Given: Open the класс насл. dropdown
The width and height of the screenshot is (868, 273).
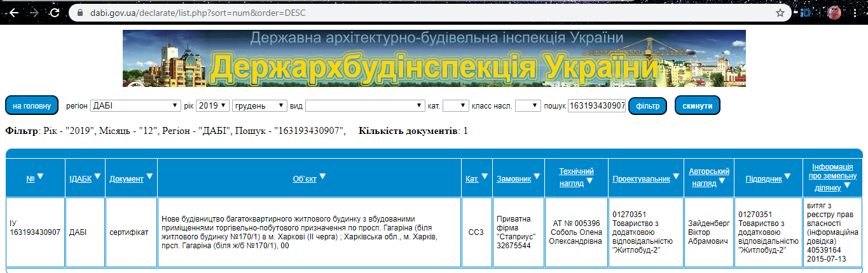Looking at the screenshot, I should (528, 105).
